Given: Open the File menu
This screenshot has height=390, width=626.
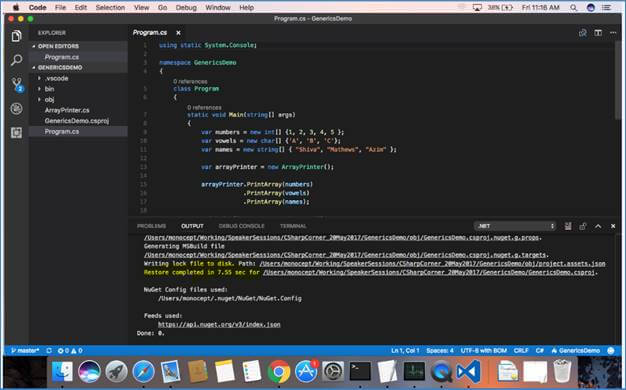Looking at the screenshot, I should pos(60,7).
